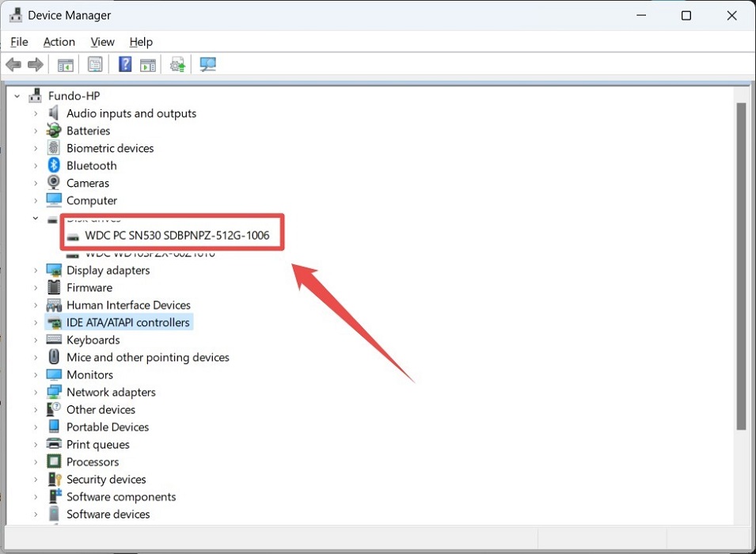Open the File menu
Image resolution: width=756 pixels, height=554 pixels.
click(18, 42)
